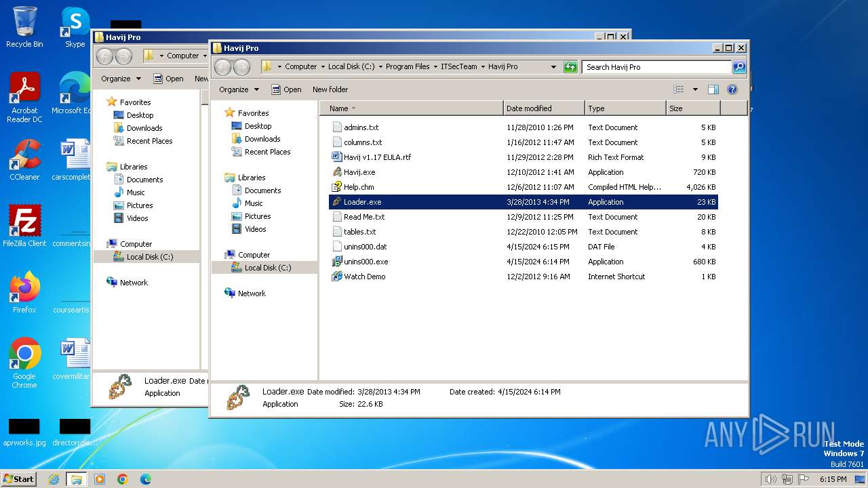The height and width of the screenshot is (488, 868).
Task: Open the Explorer help icon
Action: (732, 89)
